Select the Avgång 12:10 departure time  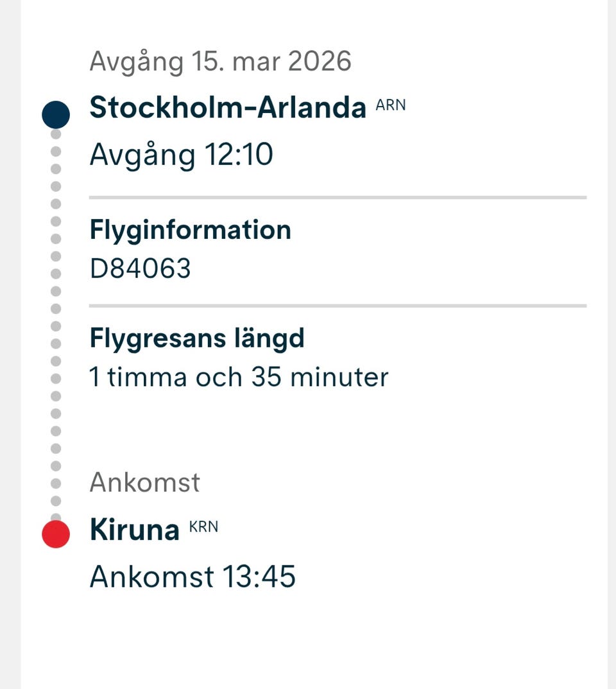181,155
